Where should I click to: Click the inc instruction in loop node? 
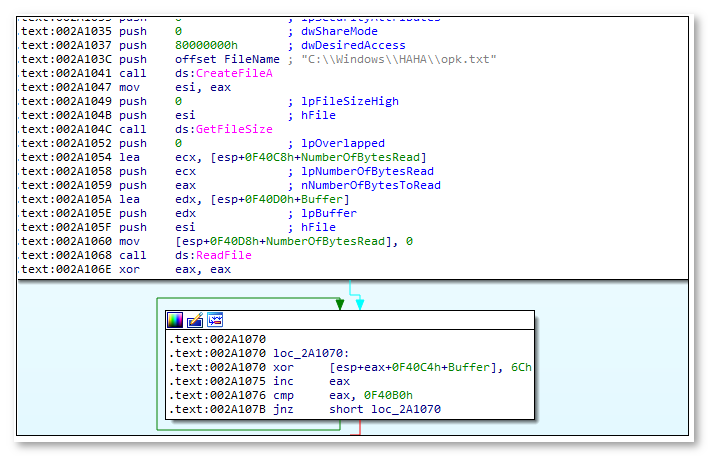coord(282,381)
